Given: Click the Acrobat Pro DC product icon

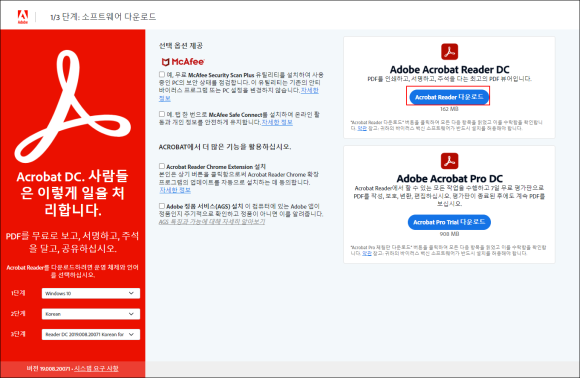Looking at the screenshot, I should 449,161.
